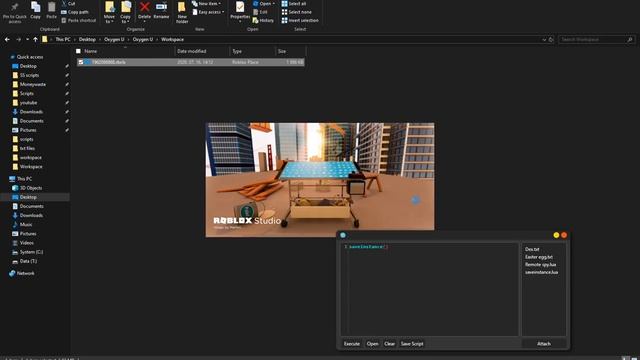
Task: Click the Save Script button
Action: [412, 344]
